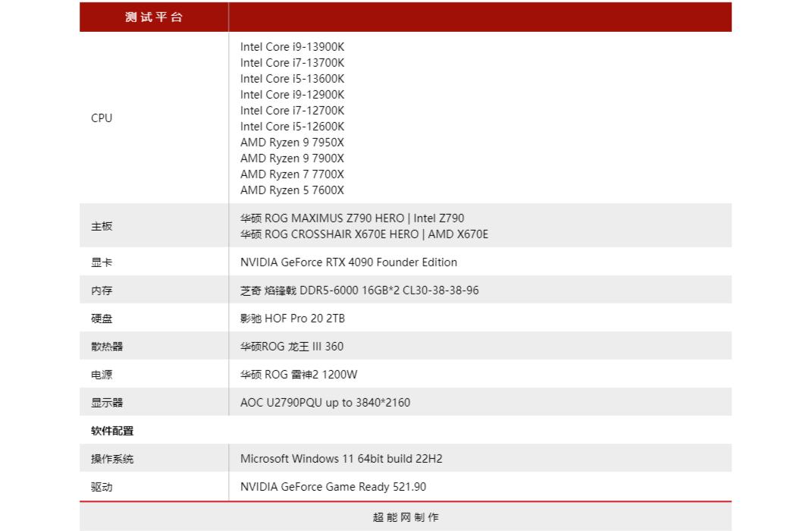Click ROG CROSSHAIR X670E HERO line

coord(364,234)
